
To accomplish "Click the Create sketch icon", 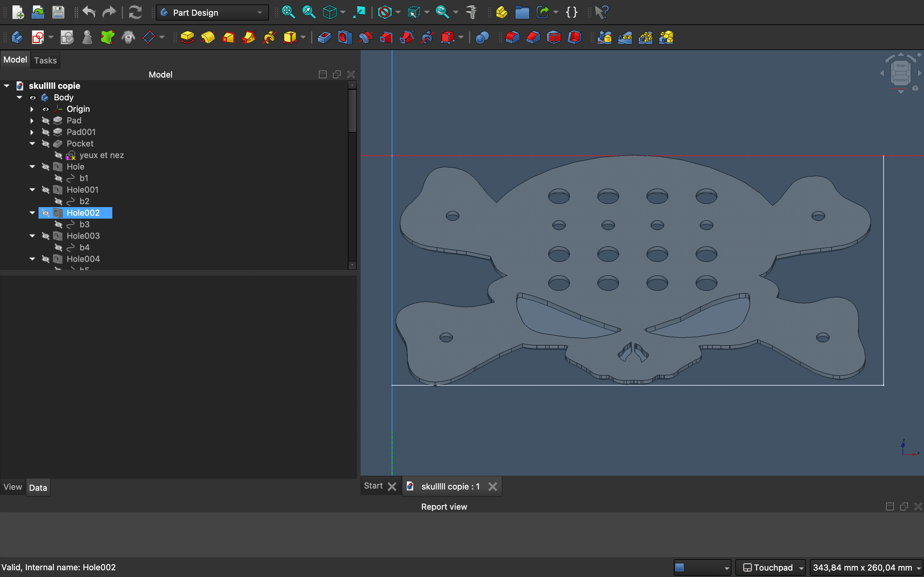I will pos(38,38).
